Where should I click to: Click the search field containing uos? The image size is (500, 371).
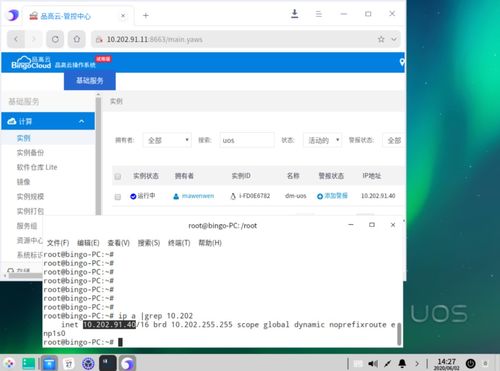coord(247,140)
